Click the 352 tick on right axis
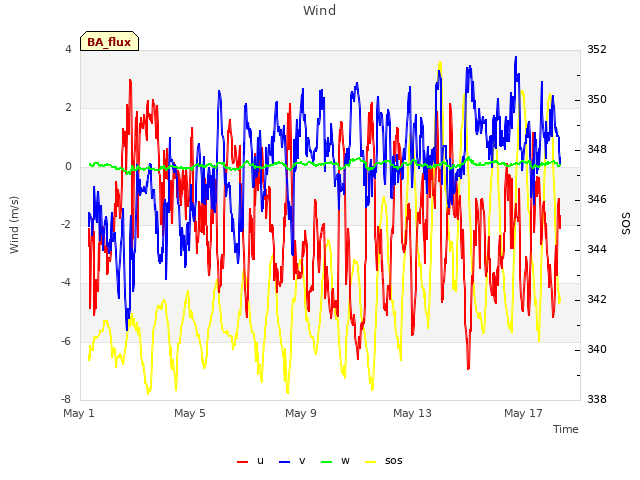The height and width of the screenshot is (480, 640). 597,49
